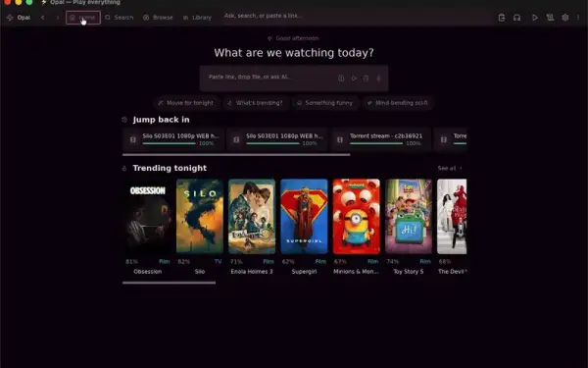This screenshot has height=368, width=588.
Task: Click the clock icon beside 'Jump back in'
Action: (x=124, y=120)
